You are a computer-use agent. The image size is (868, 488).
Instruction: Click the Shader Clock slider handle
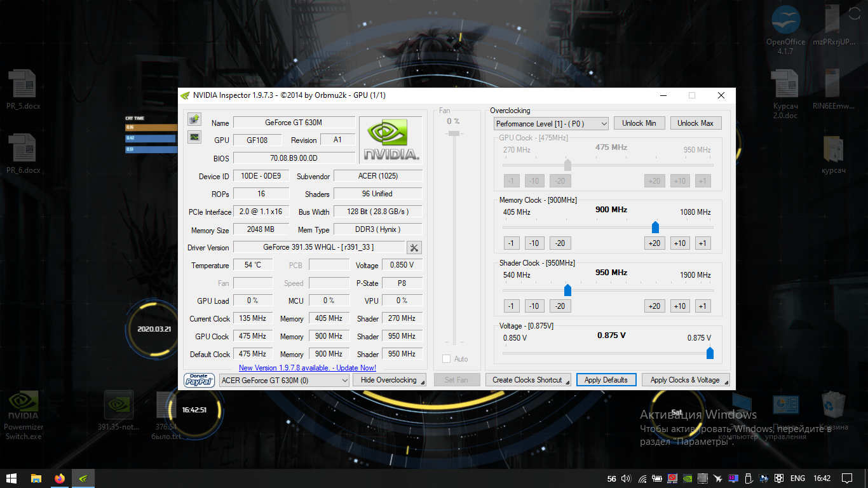point(568,290)
